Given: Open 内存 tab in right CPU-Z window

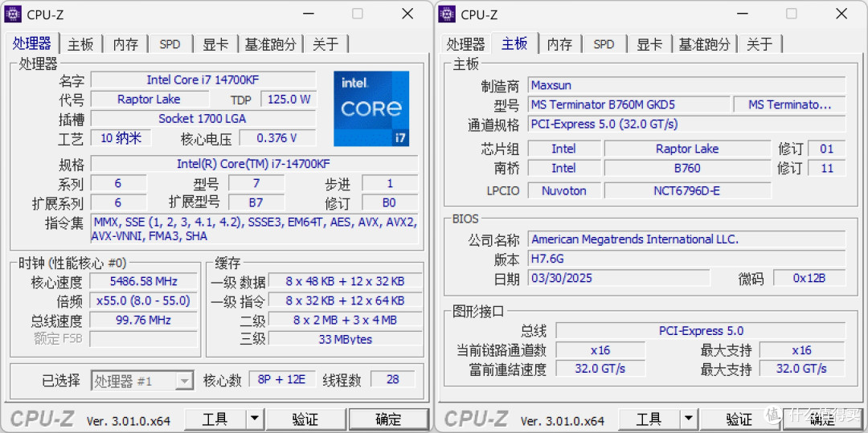Looking at the screenshot, I should [559, 44].
